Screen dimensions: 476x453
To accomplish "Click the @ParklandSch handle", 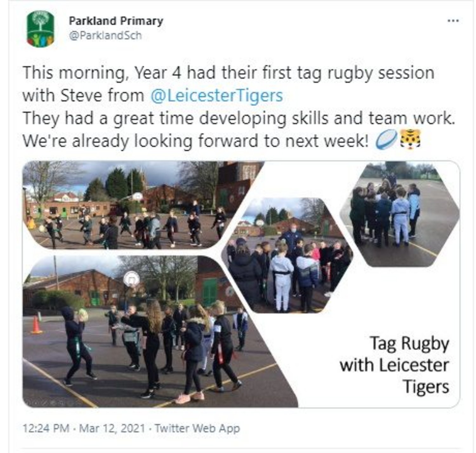I will (x=105, y=36).
